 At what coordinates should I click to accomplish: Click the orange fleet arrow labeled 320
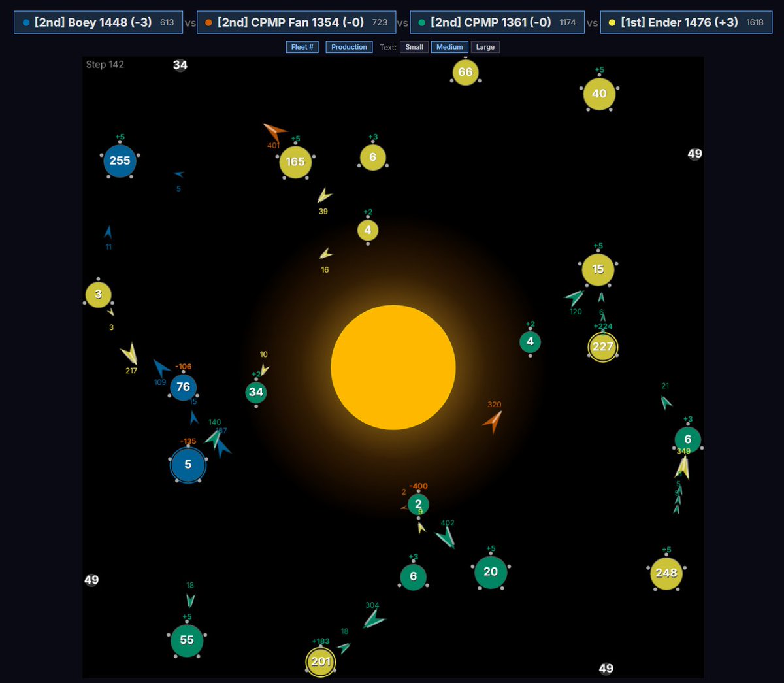(493, 422)
